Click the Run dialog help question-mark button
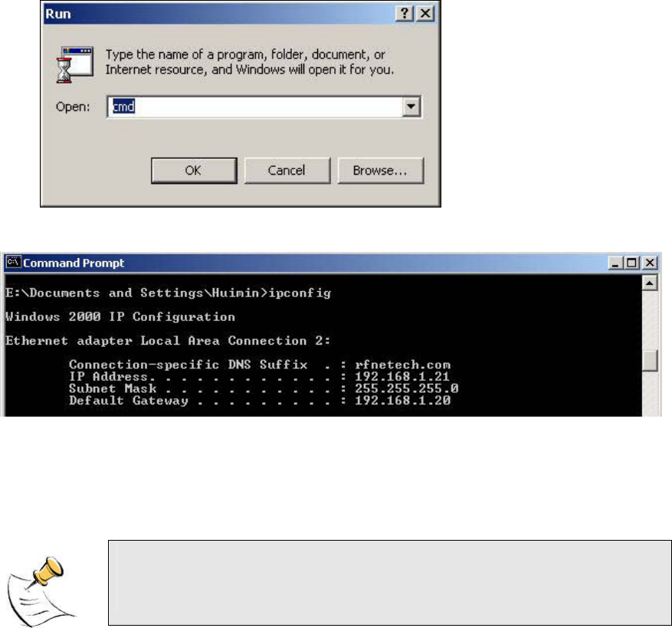 404,13
